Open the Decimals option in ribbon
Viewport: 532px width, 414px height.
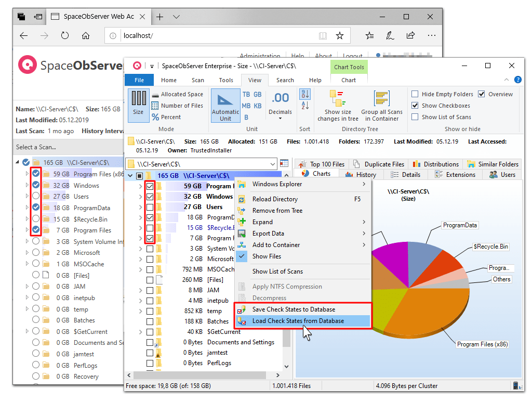(x=280, y=105)
